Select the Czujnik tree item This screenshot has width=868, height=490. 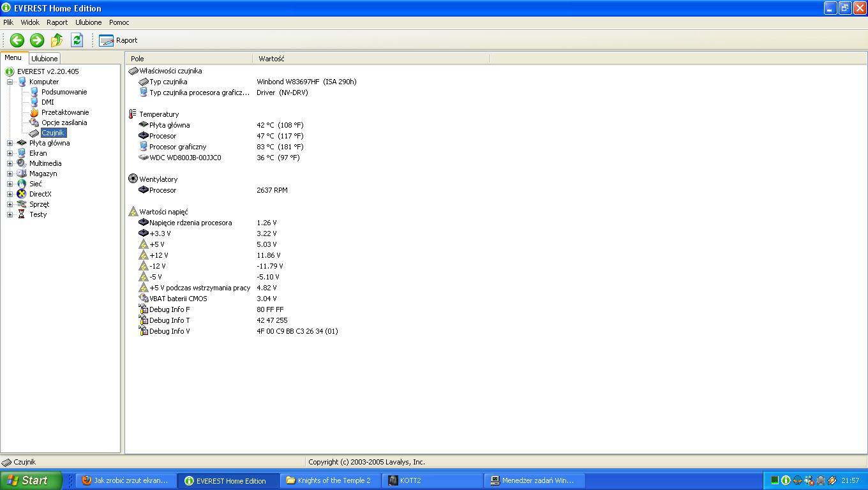(x=54, y=133)
